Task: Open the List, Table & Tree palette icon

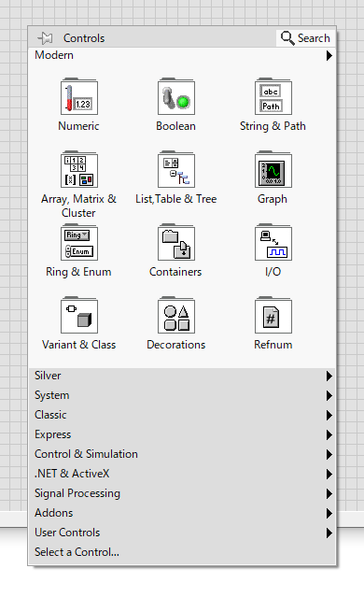Action: click(x=176, y=169)
